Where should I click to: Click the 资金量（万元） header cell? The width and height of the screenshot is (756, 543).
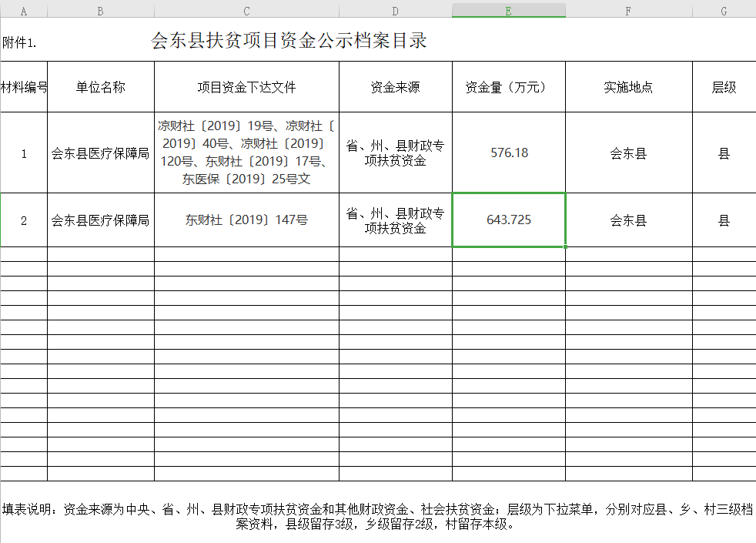508,87
